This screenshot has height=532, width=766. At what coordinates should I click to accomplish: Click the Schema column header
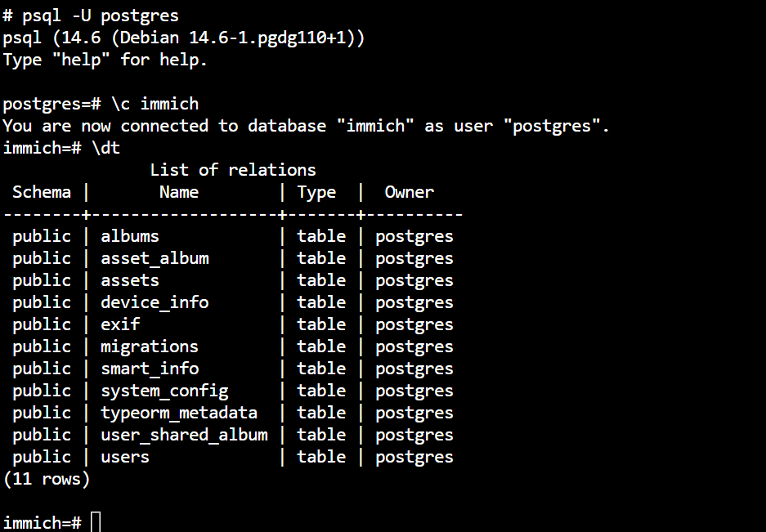(x=42, y=192)
